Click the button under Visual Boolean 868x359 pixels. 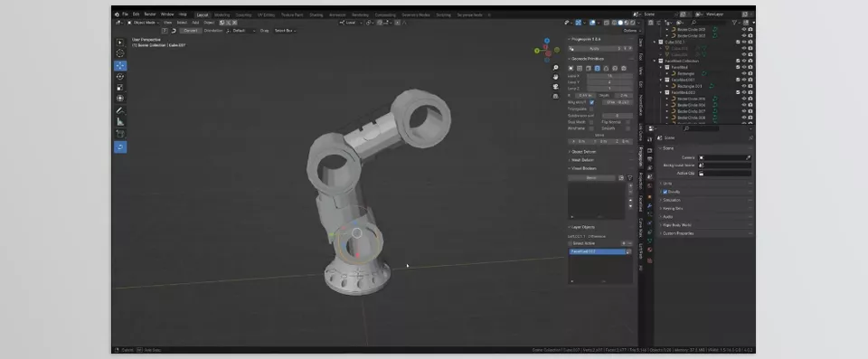(x=591, y=178)
